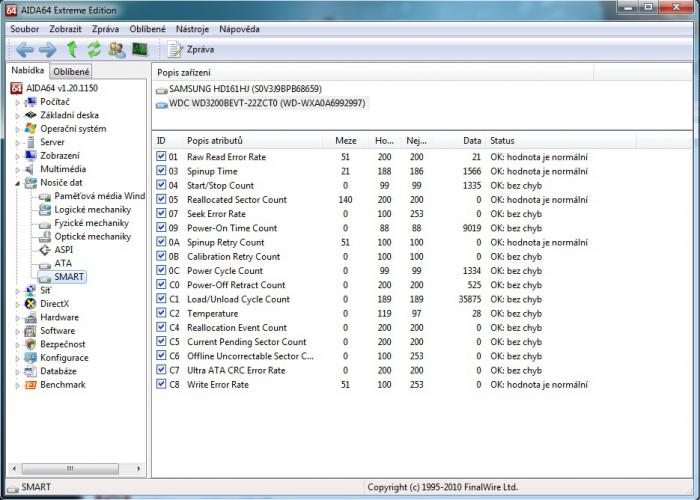The width and height of the screenshot is (700, 500).
Task: Click the Operační systém Windows icon
Action: tap(30, 129)
